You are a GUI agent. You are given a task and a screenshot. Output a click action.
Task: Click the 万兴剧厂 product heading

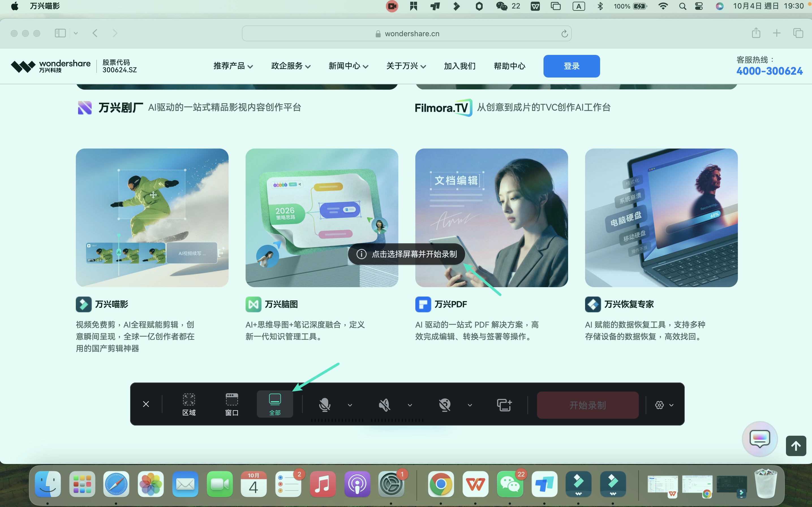pyautogui.click(x=121, y=108)
